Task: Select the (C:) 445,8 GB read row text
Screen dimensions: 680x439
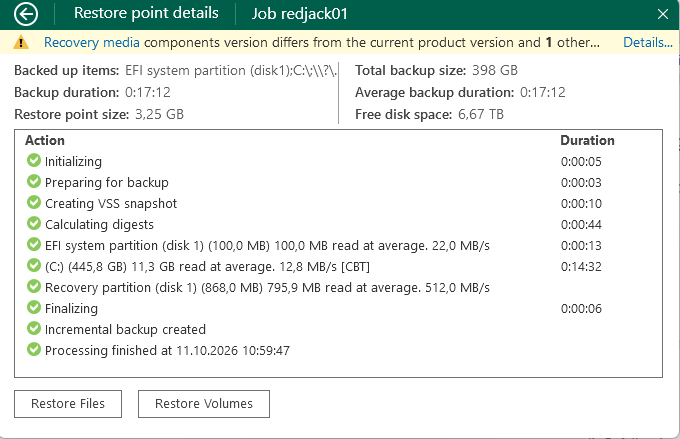Action: pyautogui.click(x=207, y=266)
